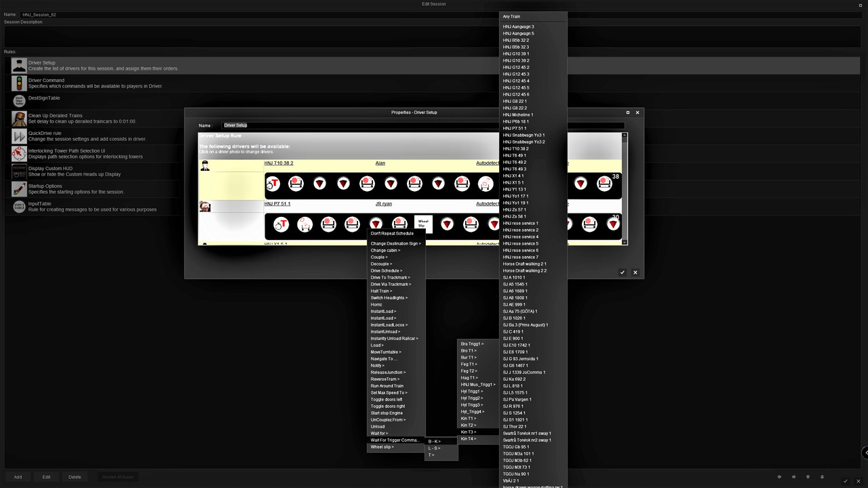Click JR ryan driver name link

click(384, 204)
